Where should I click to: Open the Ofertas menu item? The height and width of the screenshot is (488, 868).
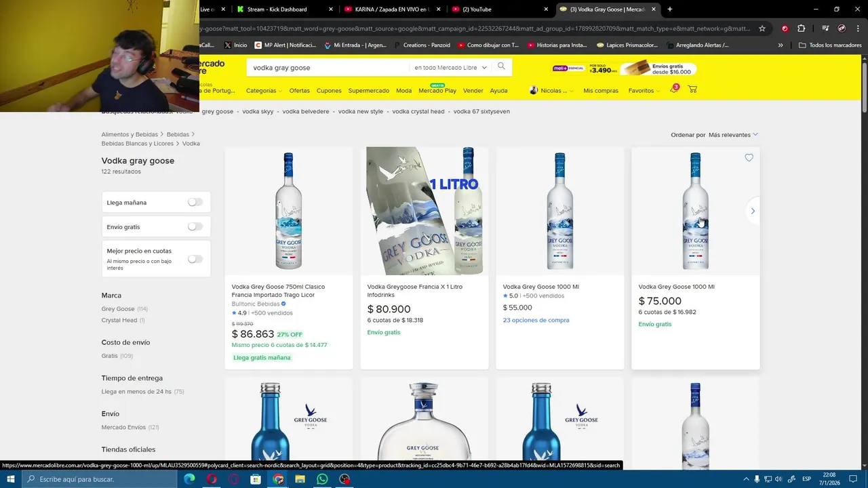pyautogui.click(x=299, y=91)
